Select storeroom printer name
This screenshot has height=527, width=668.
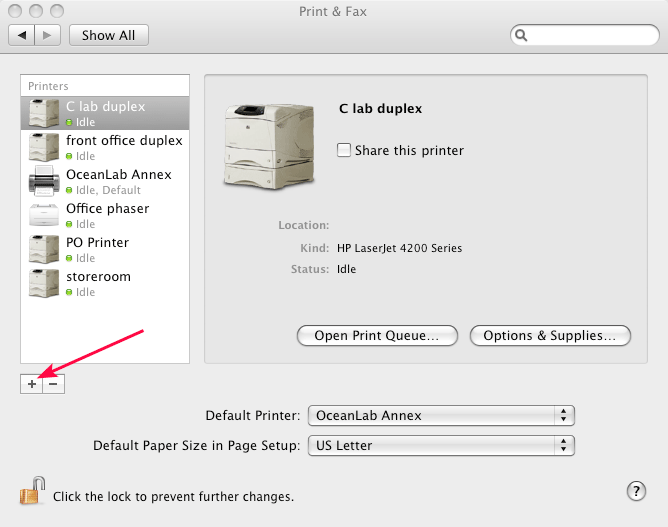(98, 277)
